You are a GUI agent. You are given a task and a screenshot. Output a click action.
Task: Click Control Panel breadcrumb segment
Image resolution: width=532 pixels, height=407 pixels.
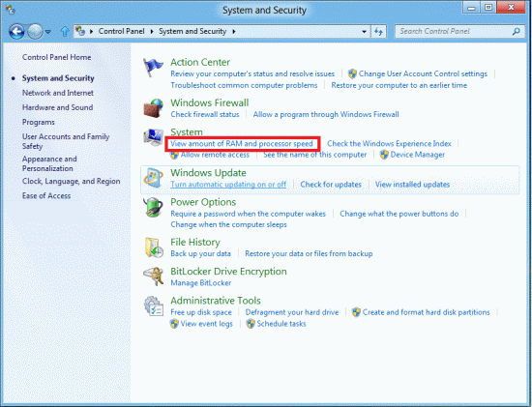[x=122, y=31]
